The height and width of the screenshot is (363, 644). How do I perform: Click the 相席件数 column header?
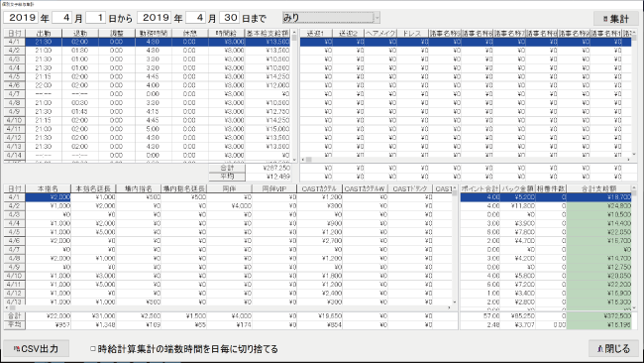[551, 188]
